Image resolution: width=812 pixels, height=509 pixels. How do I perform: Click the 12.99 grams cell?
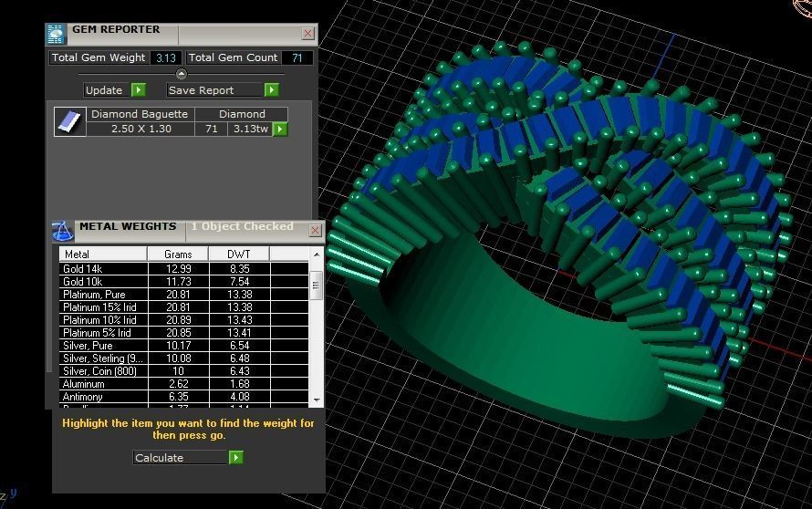click(179, 269)
